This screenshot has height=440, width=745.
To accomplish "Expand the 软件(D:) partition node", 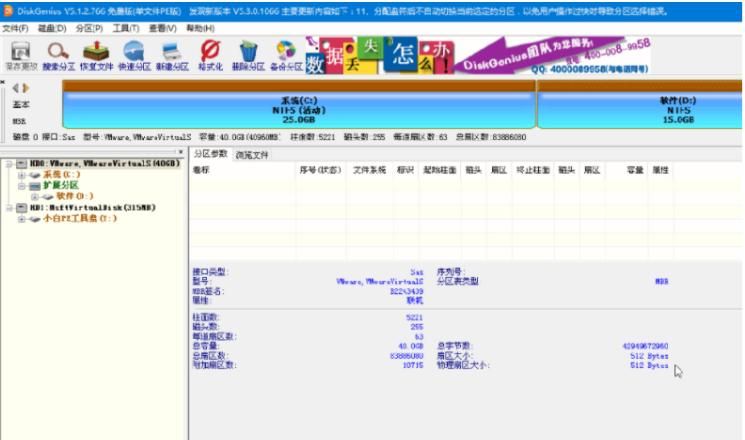I will pos(35,196).
